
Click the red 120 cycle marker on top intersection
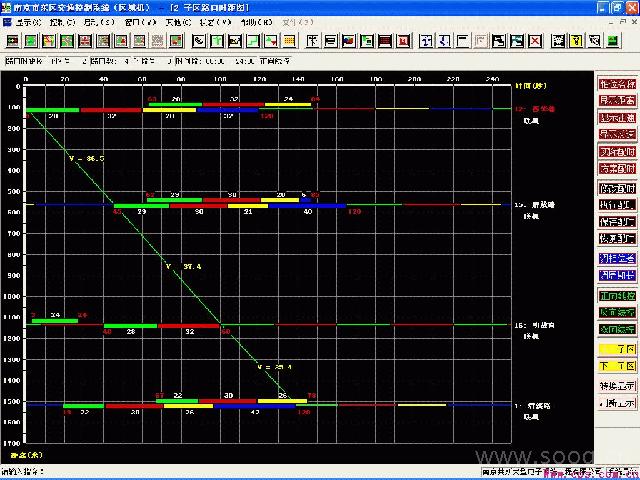click(x=267, y=117)
